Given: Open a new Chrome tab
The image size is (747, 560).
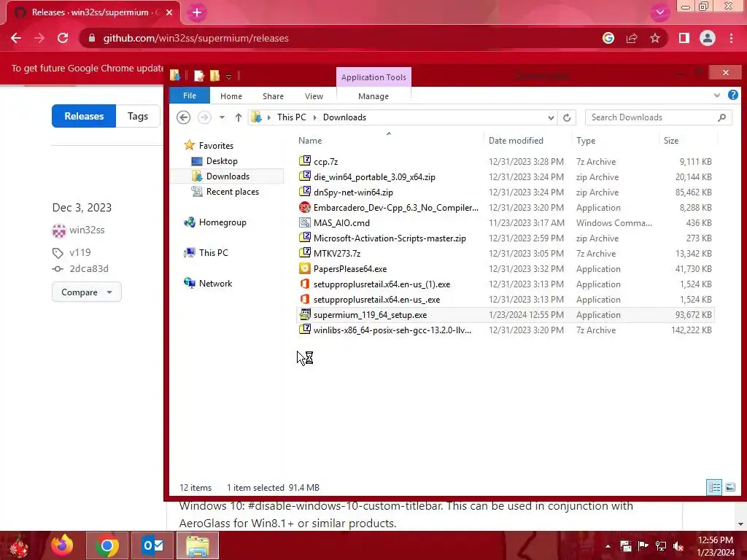Looking at the screenshot, I should pyautogui.click(x=197, y=13).
